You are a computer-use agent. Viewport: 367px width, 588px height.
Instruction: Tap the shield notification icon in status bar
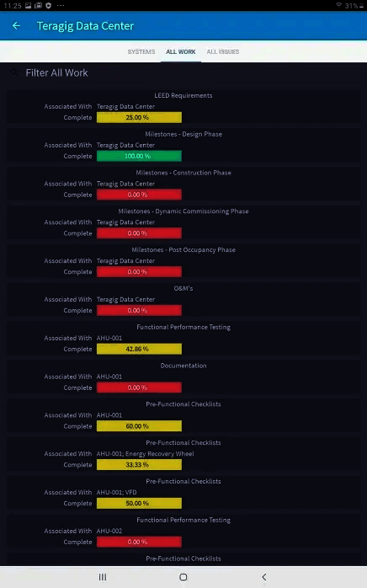(48, 5)
